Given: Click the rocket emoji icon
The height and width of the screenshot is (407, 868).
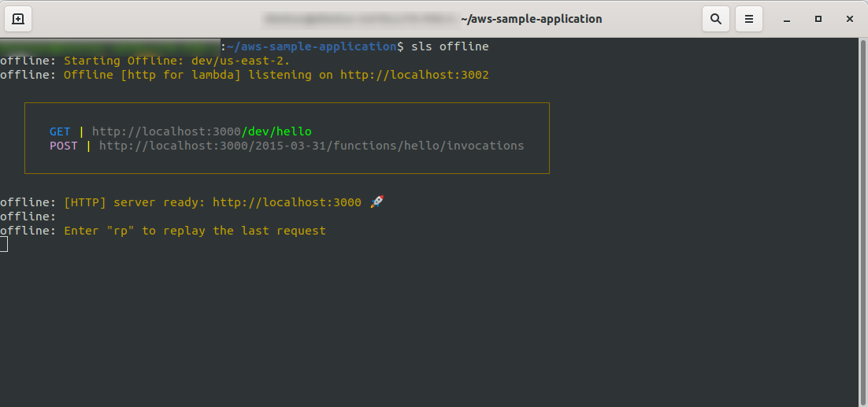Looking at the screenshot, I should point(377,202).
